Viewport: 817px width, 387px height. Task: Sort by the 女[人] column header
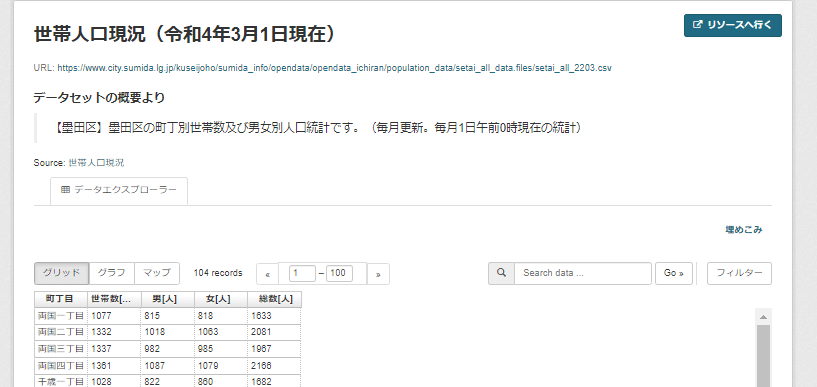220,299
